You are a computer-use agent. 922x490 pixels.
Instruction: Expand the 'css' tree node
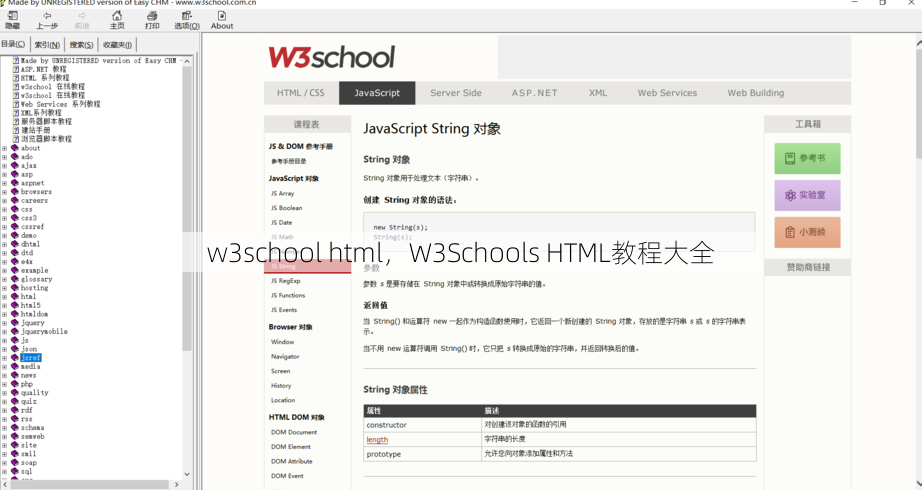tap(4, 209)
